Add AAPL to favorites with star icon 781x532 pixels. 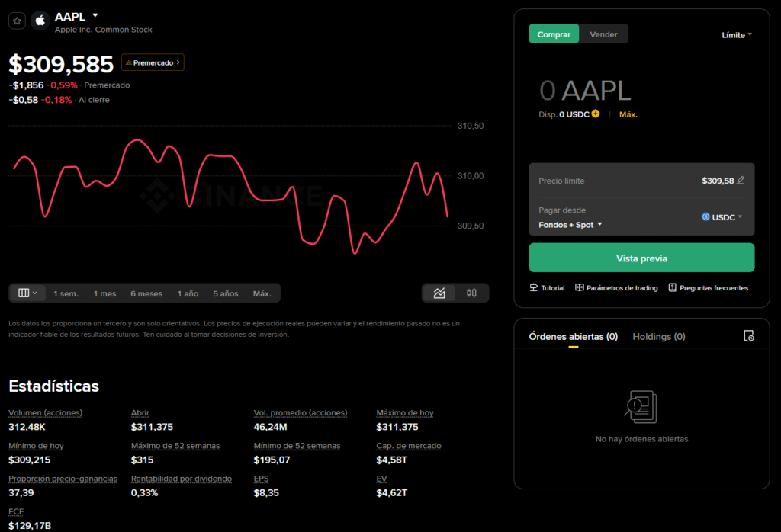click(17, 21)
